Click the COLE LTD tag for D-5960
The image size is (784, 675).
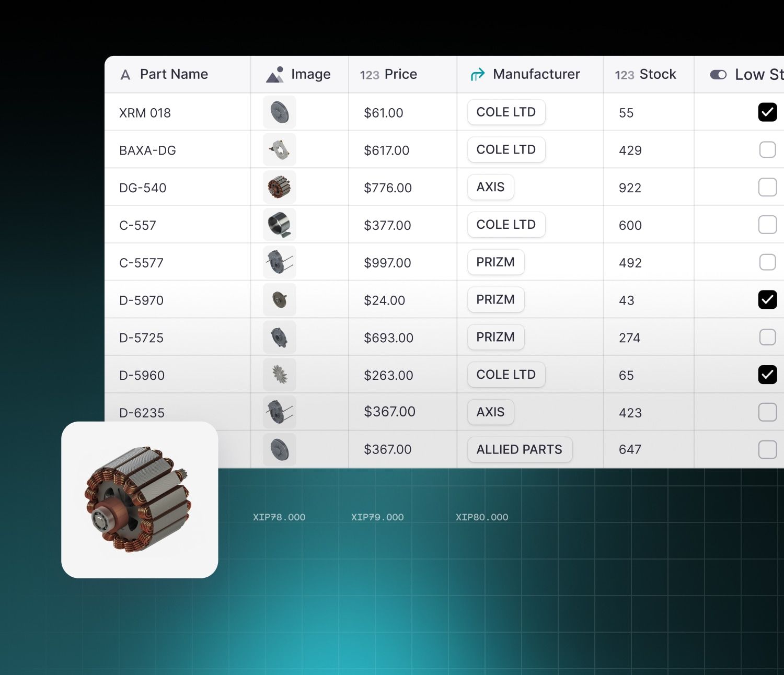pyautogui.click(x=505, y=375)
